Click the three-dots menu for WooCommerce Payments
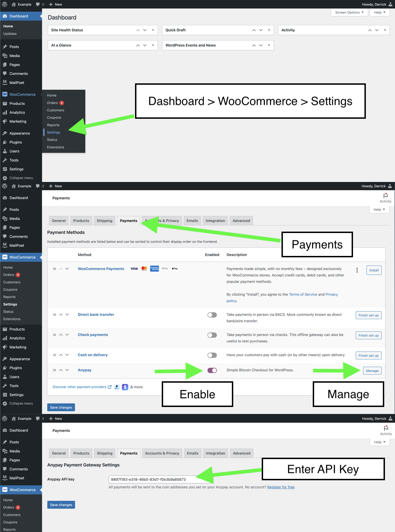 (357, 270)
